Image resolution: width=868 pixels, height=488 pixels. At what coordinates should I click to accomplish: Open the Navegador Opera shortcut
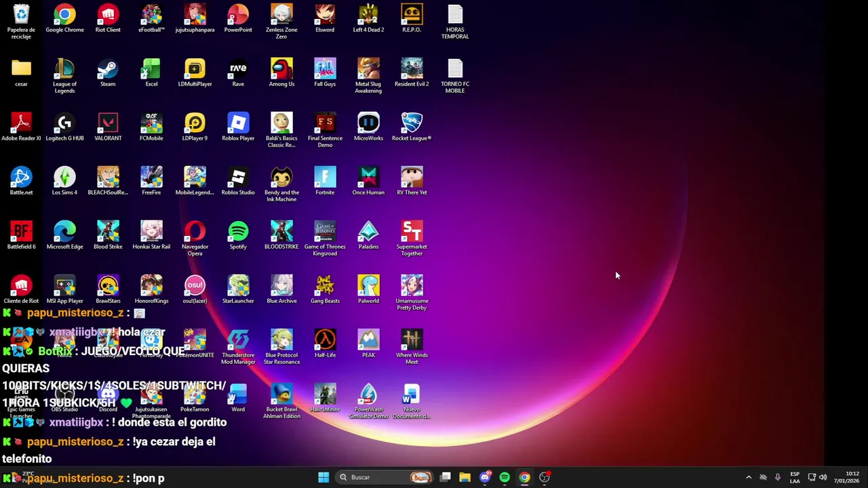point(195,239)
